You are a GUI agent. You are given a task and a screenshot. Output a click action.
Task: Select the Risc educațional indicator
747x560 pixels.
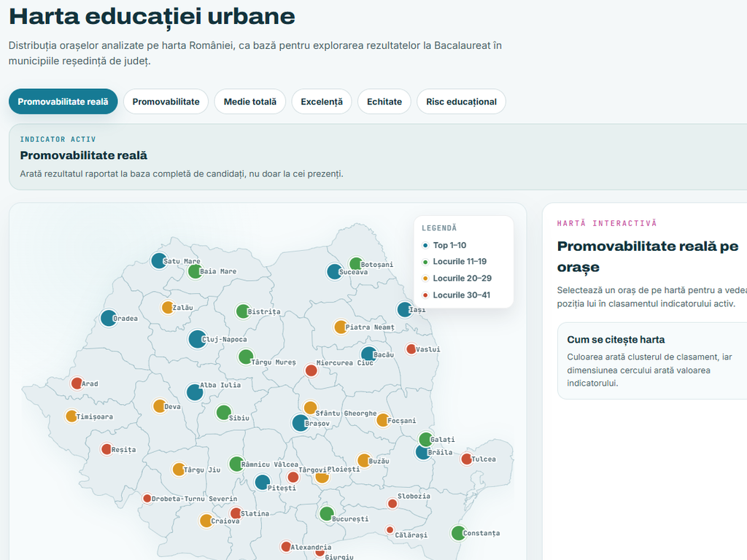click(x=461, y=101)
